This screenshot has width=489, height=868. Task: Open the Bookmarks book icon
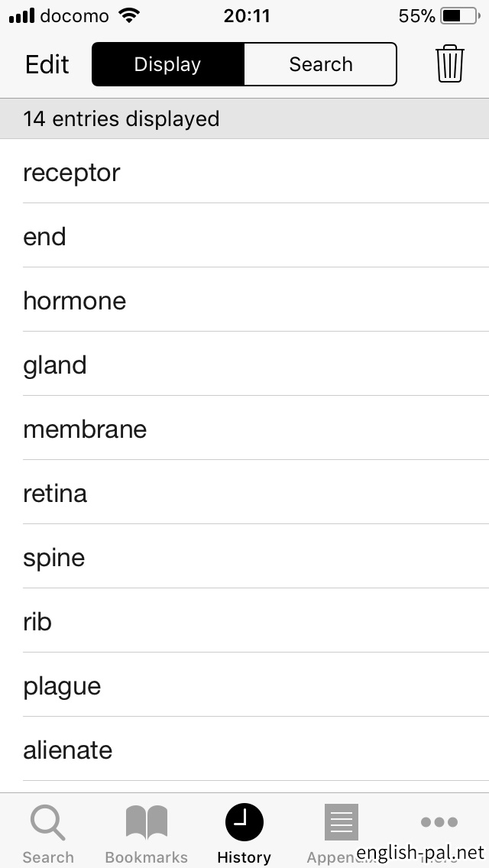(x=146, y=824)
